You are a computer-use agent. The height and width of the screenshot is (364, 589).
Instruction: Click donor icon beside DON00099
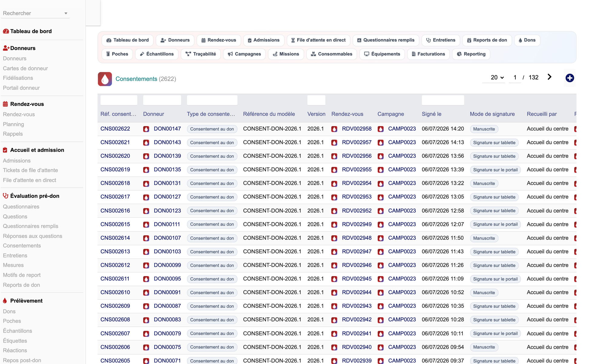tap(146, 265)
